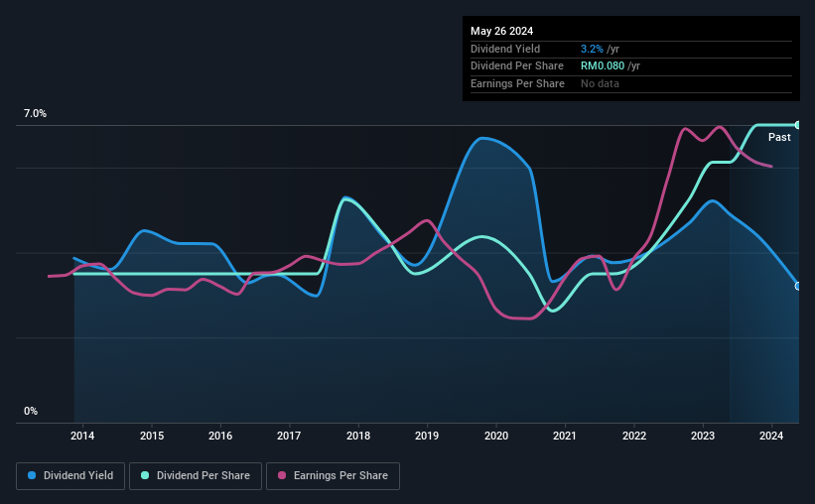Image resolution: width=815 pixels, height=504 pixels.
Task: Click the Earnings Per Share No data row
Action: 631,83
